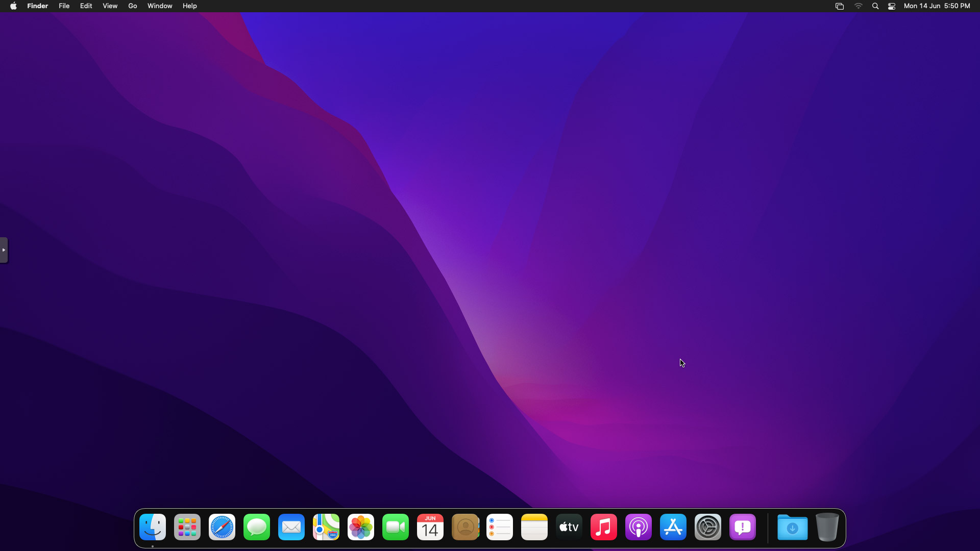Open the Notes app
The image size is (980, 551).
pyautogui.click(x=534, y=527)
